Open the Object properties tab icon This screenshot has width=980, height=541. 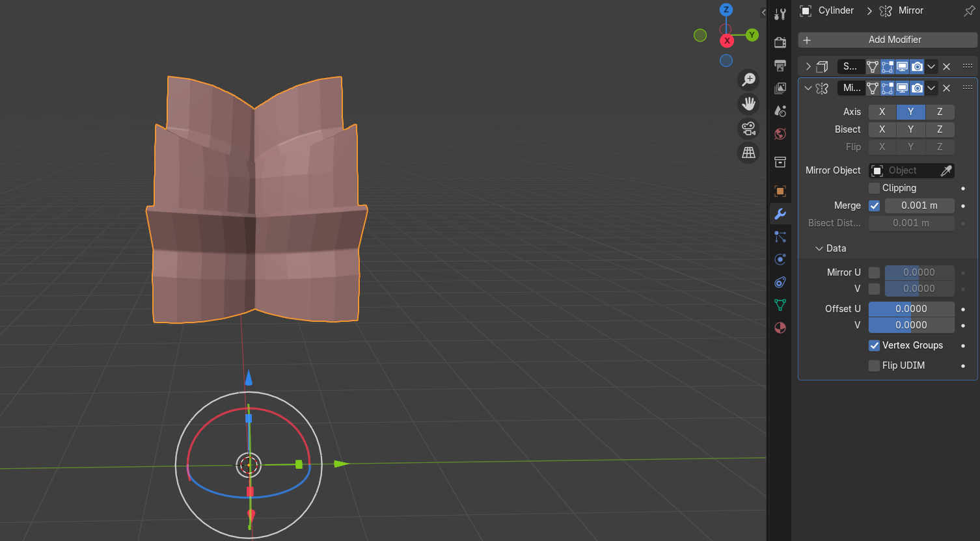tap(780, 191)
